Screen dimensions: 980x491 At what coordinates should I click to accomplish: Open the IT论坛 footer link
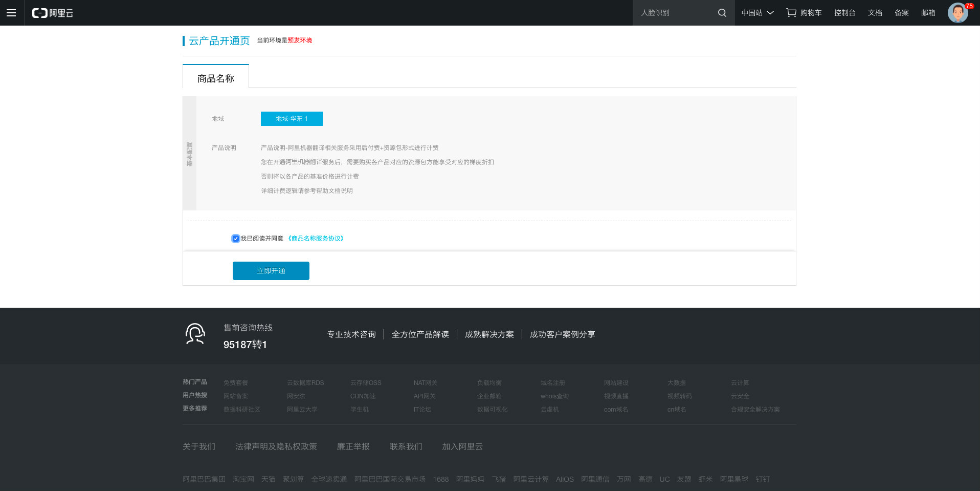click(422, 410)
